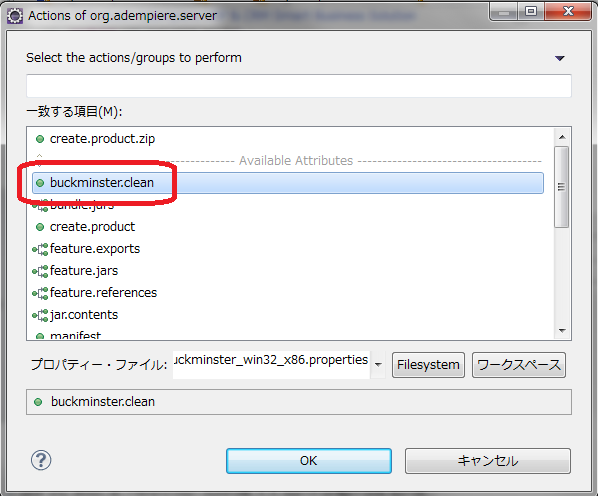Image resolution: width=598 pixels, height=496 pixels.
Task: Select buckminster.clean in the list
Action: (x=288, y=183)
